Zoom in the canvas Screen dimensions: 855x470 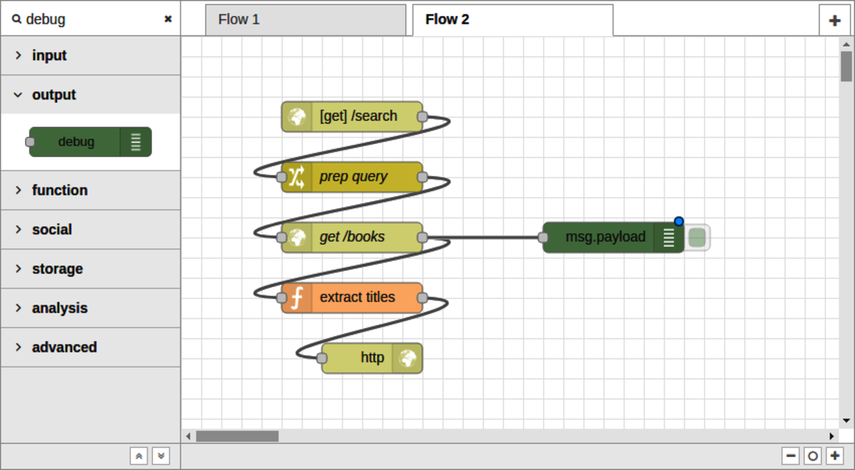834,456
